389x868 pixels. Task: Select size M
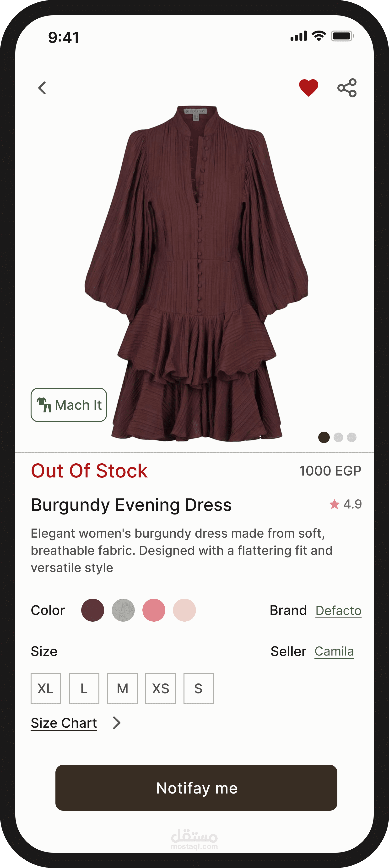[122, 688]
